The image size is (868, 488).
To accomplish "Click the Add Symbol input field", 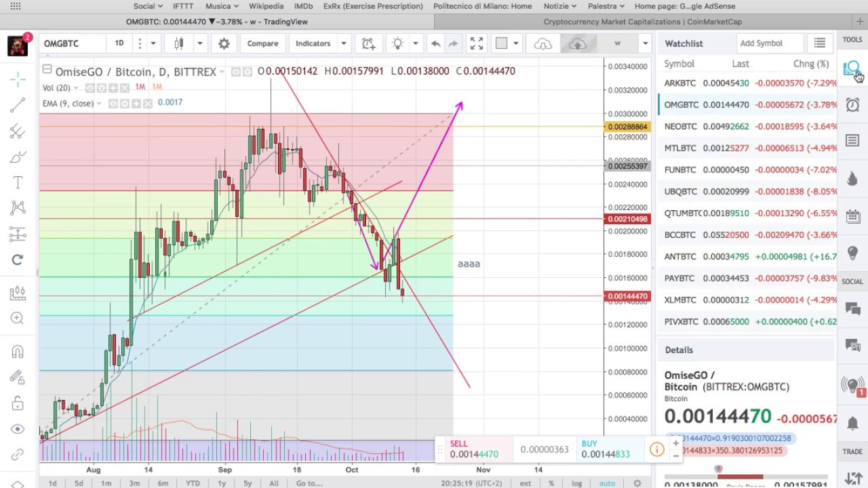I will 770,43.
